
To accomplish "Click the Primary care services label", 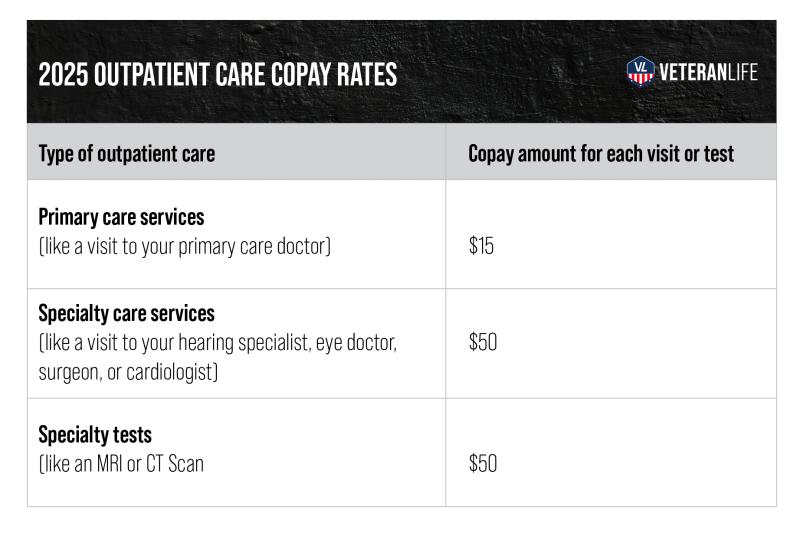I will (x=121, y=217).
